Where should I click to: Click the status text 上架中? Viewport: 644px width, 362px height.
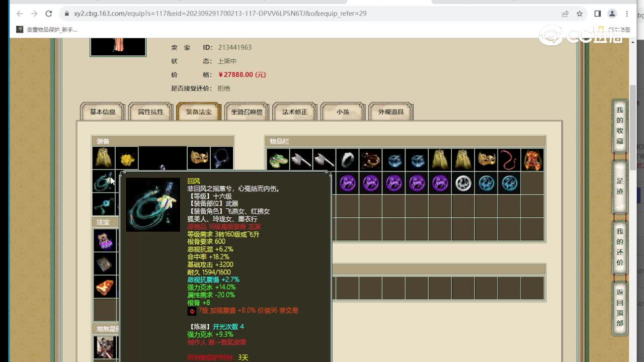point(227,61)
